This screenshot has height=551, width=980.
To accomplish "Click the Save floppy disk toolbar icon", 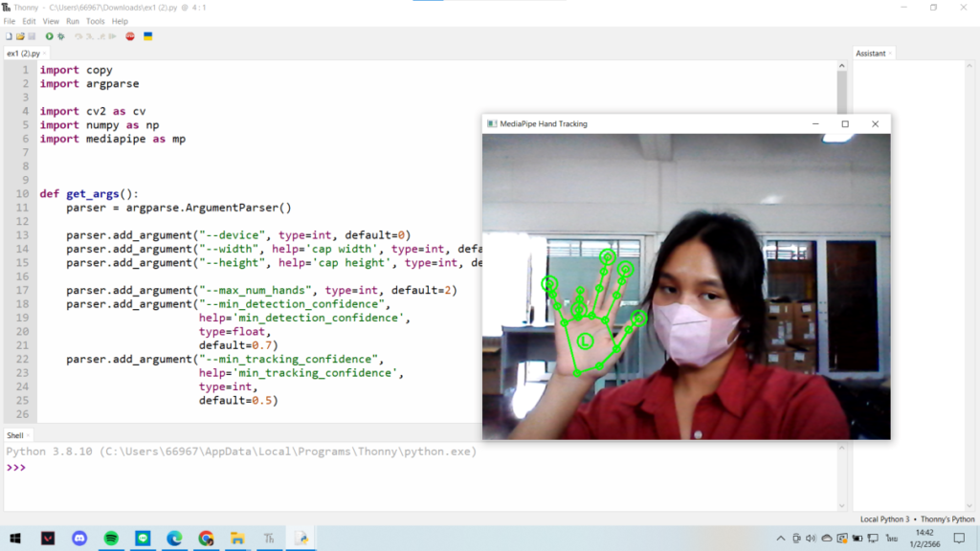I will 32,36.
